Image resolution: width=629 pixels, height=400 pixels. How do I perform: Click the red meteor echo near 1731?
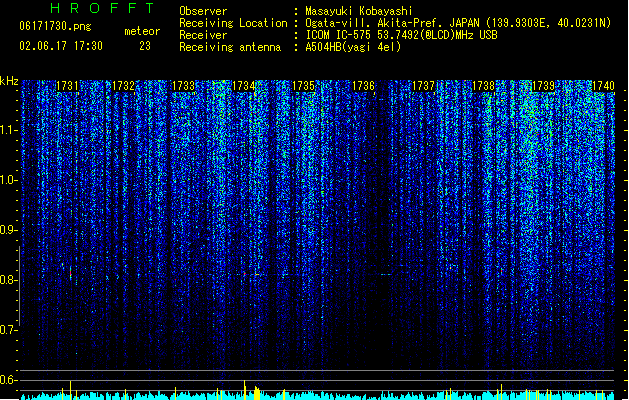[71, 273]
